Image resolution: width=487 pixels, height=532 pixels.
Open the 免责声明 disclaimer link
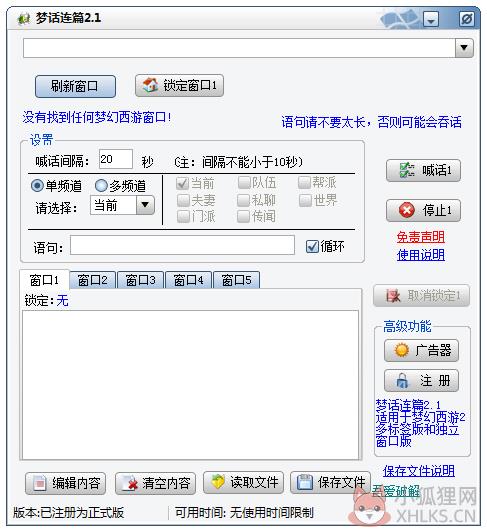click(x=420, y=237)
